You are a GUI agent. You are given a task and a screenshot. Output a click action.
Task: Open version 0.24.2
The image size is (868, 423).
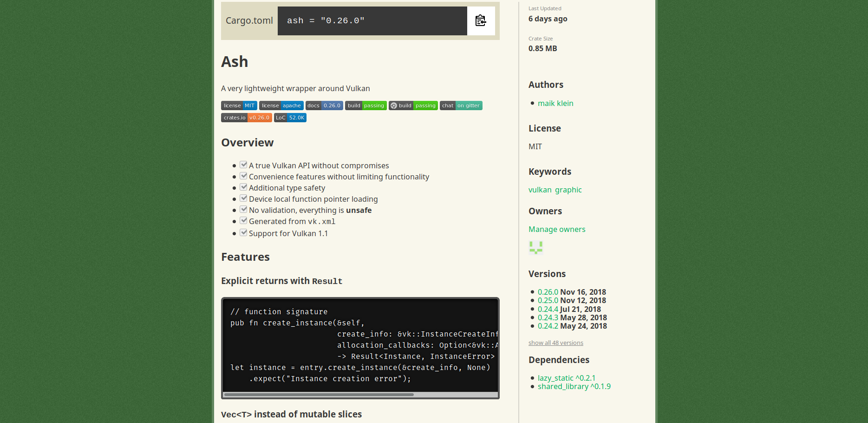[x=548, y=326]
